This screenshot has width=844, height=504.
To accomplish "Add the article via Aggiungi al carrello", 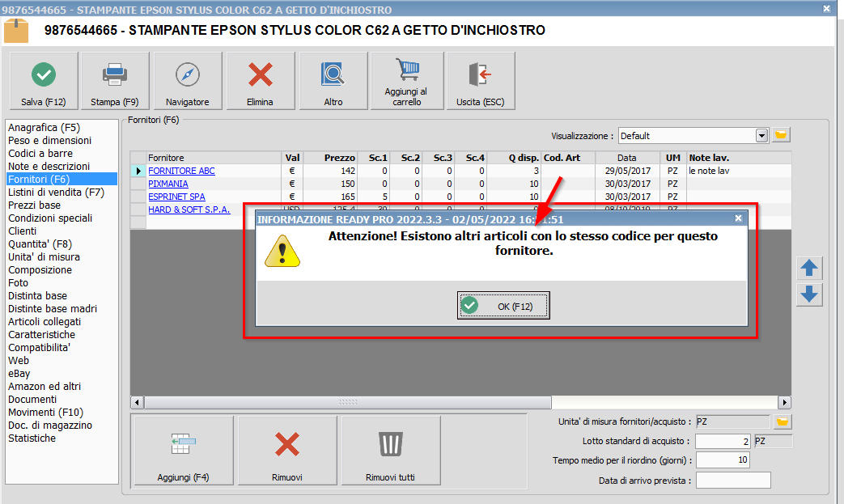I will tap(406, 81).
